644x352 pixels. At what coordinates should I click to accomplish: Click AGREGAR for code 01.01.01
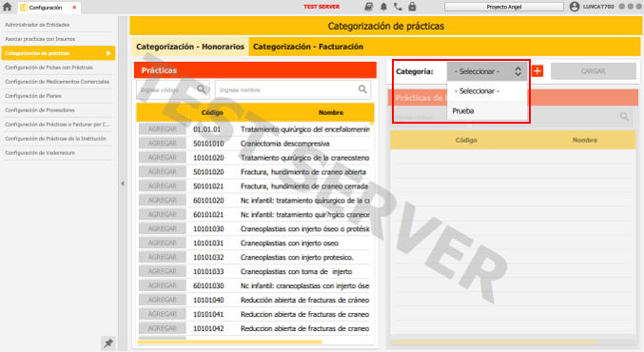pos(163,129)
